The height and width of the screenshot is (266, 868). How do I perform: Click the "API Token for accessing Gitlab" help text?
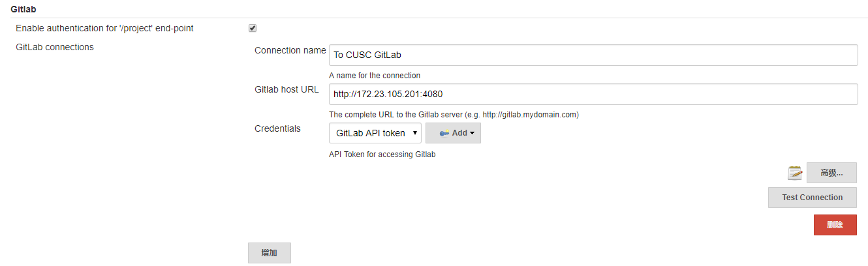tap(382, 155)
